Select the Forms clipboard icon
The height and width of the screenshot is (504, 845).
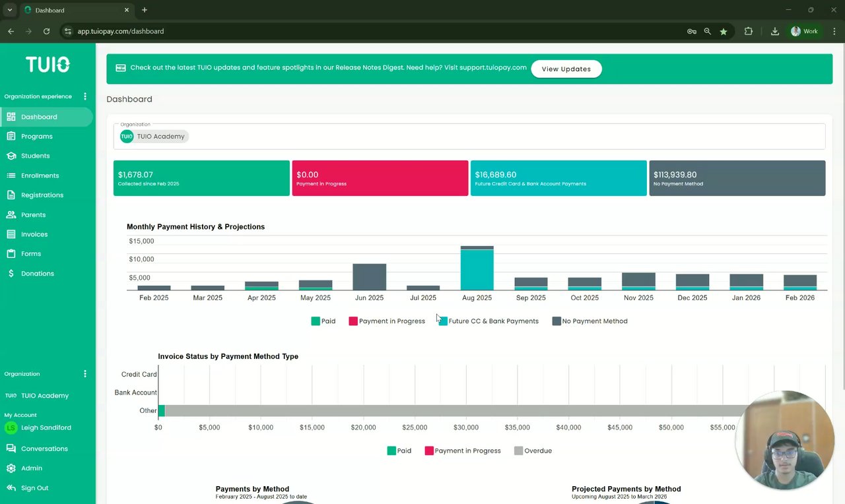click(x=11, y=254)
